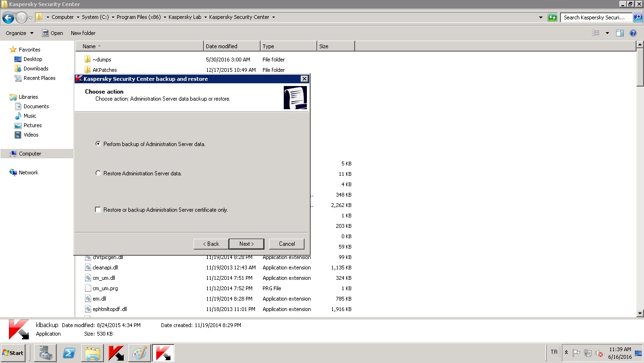Open the Help question mark icon
The width and height of the screenshot is (644, 363).
click(634, 33)
